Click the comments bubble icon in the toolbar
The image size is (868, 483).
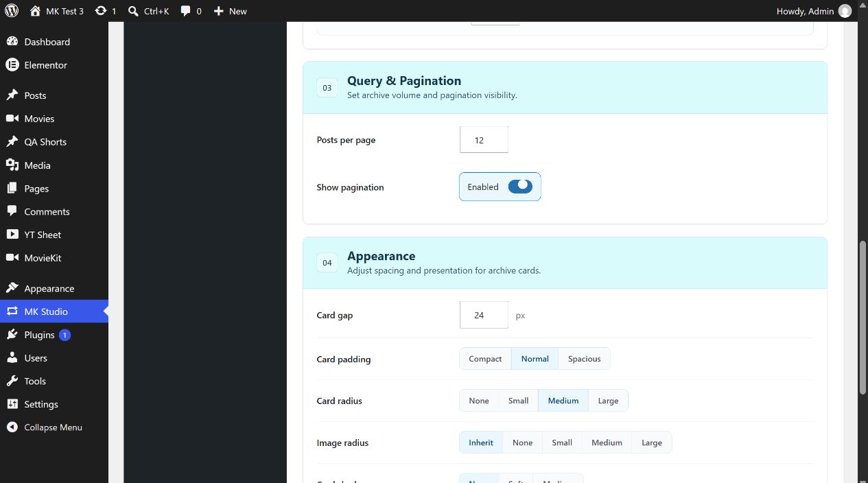click(x=186, y=11)
